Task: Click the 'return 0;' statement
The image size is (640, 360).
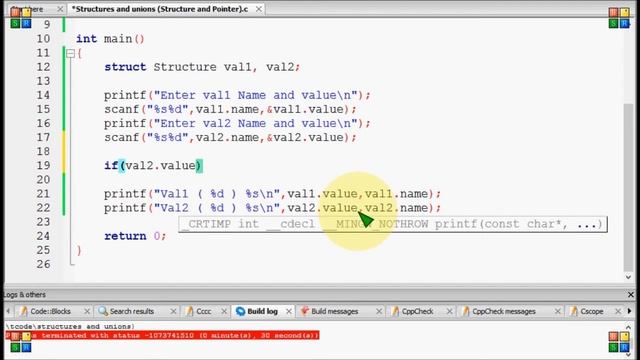Action: click(135, 236)
